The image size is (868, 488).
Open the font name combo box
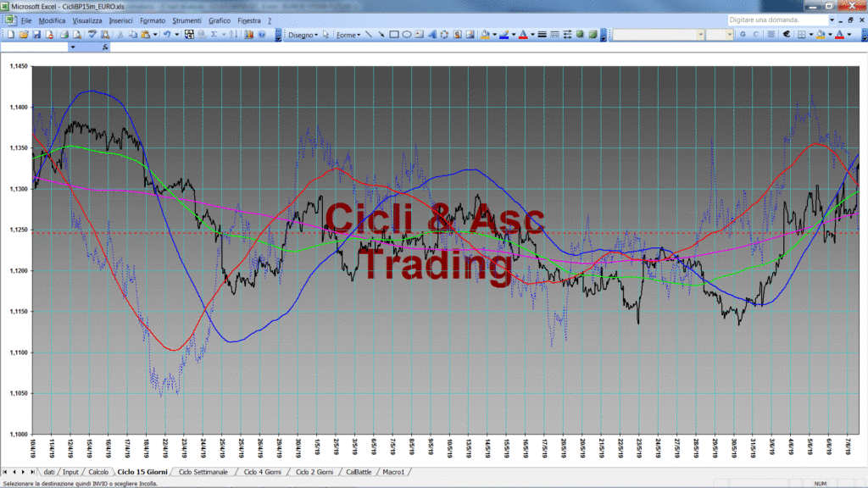pyautogui.click(x=657, y=35)
